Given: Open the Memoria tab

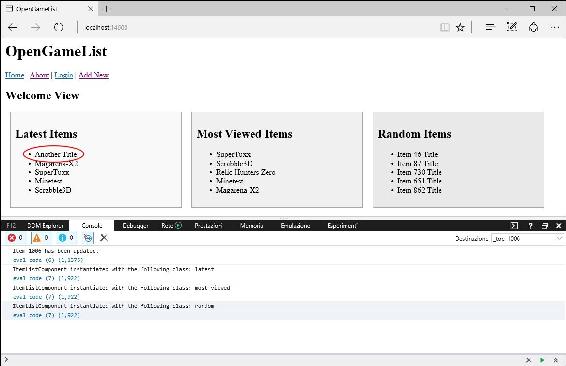Looking at the screenshot, I should [252, 226].
